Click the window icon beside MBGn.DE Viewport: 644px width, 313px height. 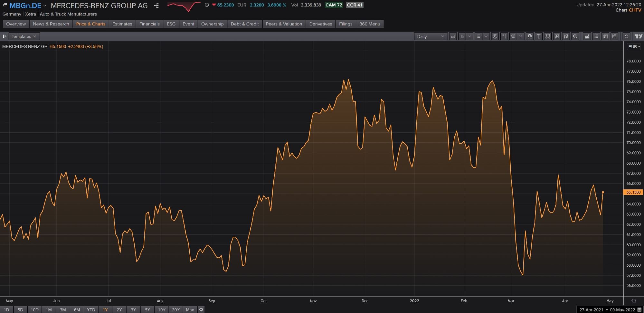(x=5, y=5)
